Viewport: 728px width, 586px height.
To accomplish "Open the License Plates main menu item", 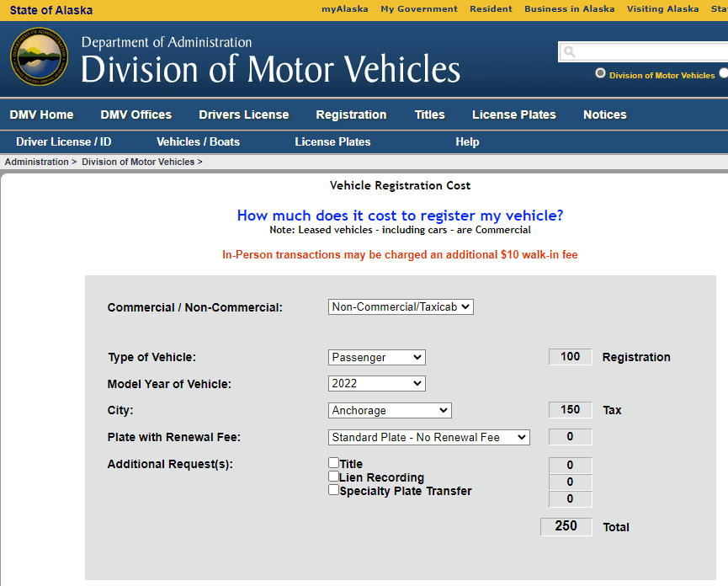I will 514,115.
